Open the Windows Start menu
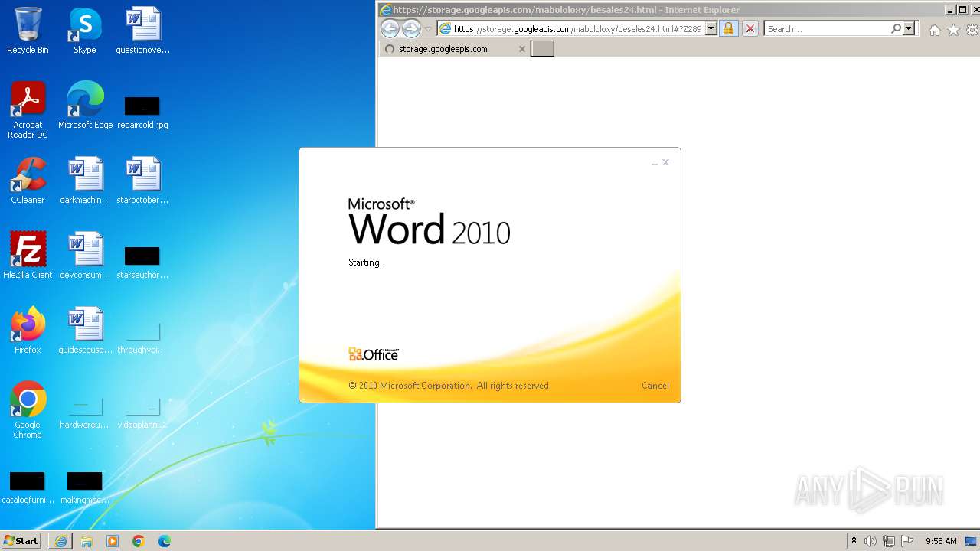Screen dimensions: 980x551 pos(21,541)
